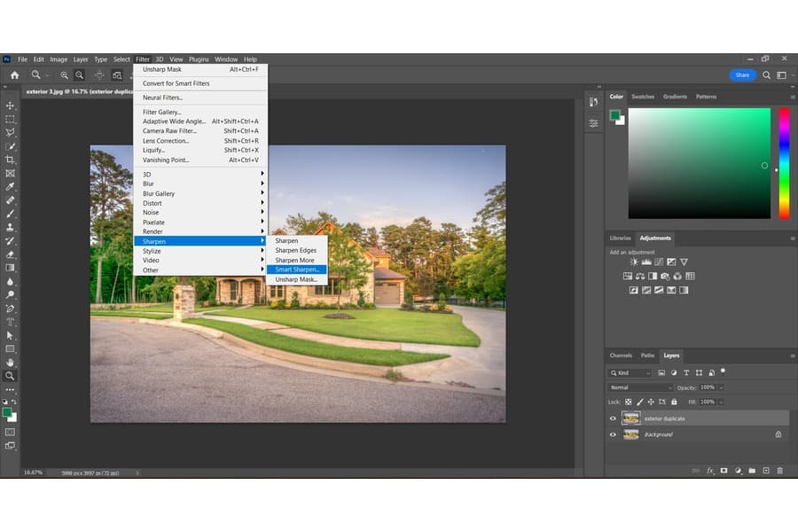The image size is (798, 532).
Task: Open the Image menu
Action: point(59,59)
